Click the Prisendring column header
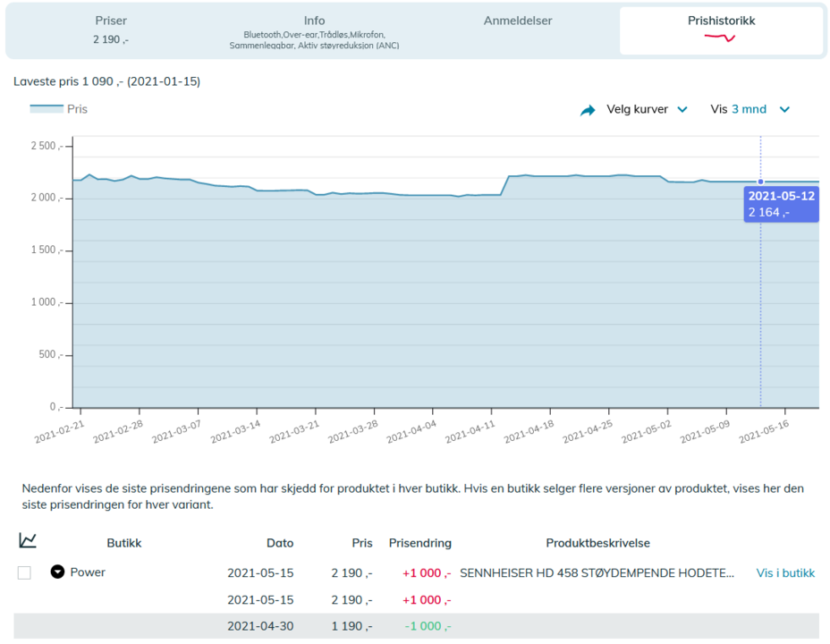The height and width of the screenshot is (644, 830). pyautogui.click(x=419, y=543)
